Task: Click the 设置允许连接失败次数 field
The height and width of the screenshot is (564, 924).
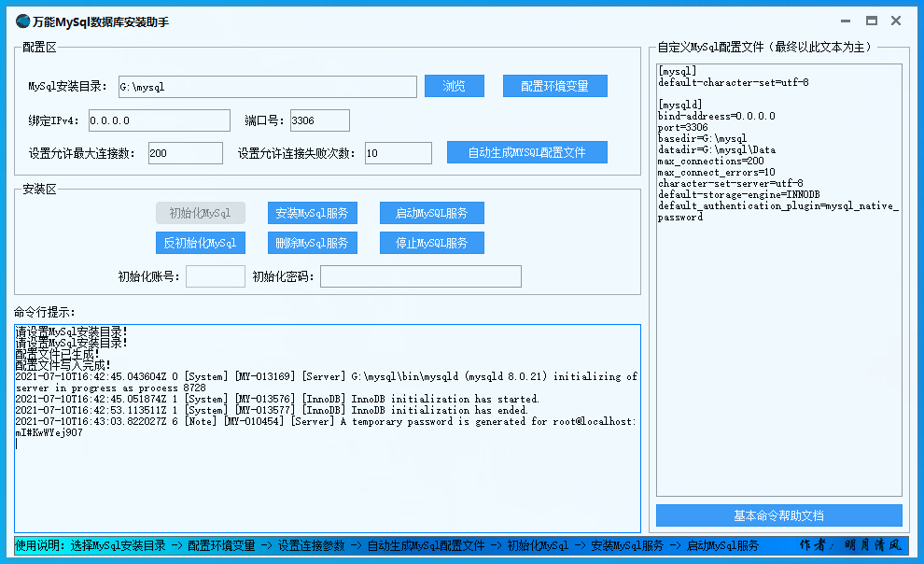Action: (398, 153)
